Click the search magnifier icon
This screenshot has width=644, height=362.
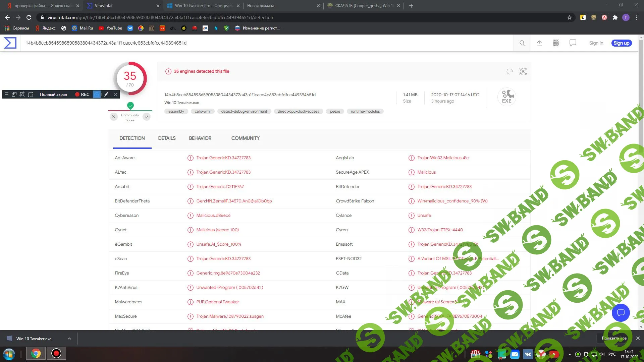(522, 43)
